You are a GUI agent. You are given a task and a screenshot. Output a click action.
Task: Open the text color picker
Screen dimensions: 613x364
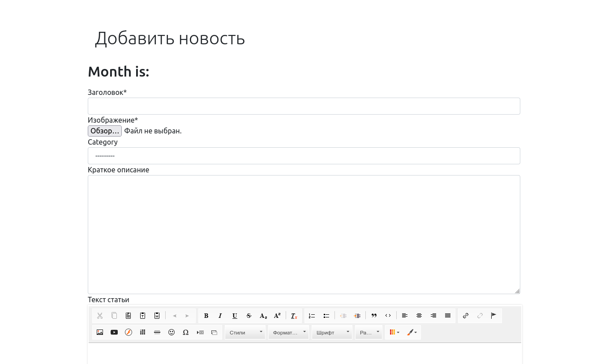(394, 332)
